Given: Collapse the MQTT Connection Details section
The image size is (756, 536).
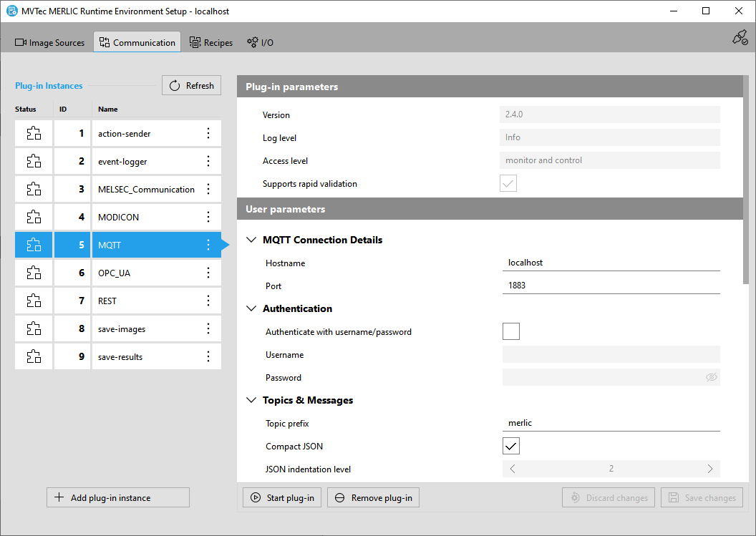Looking at the screenshot, I should [251, 240].
